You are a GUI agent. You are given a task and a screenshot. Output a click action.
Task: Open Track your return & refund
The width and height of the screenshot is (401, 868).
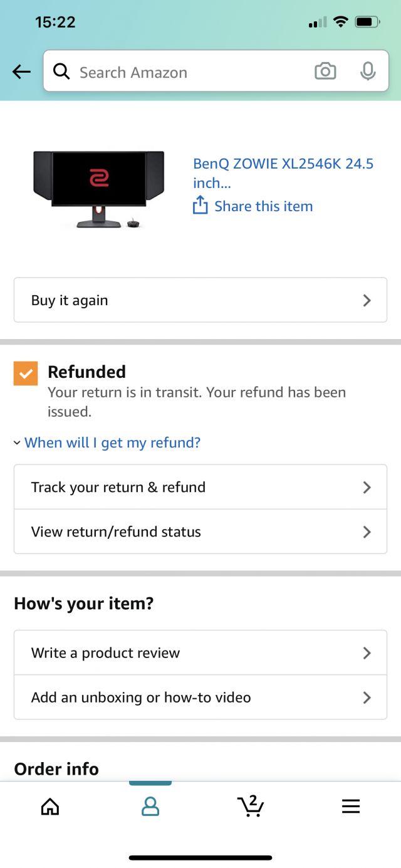(200, 487)
